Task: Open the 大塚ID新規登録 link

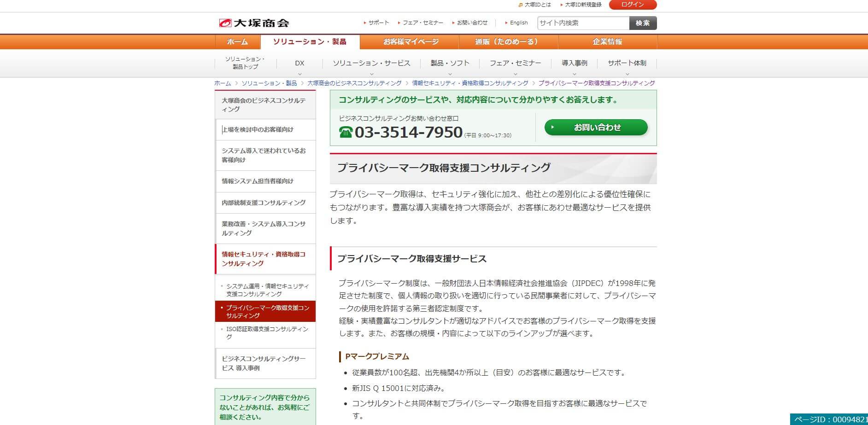Action: pyautogui.click(x=583, y=5)
